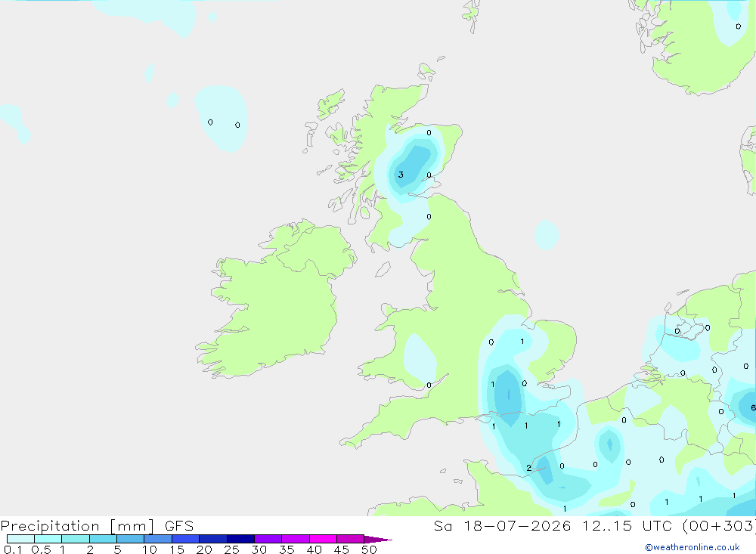The image size is (756, 554).
Task: Click the purple arrow tip above 50
Action: pos(377,540)
